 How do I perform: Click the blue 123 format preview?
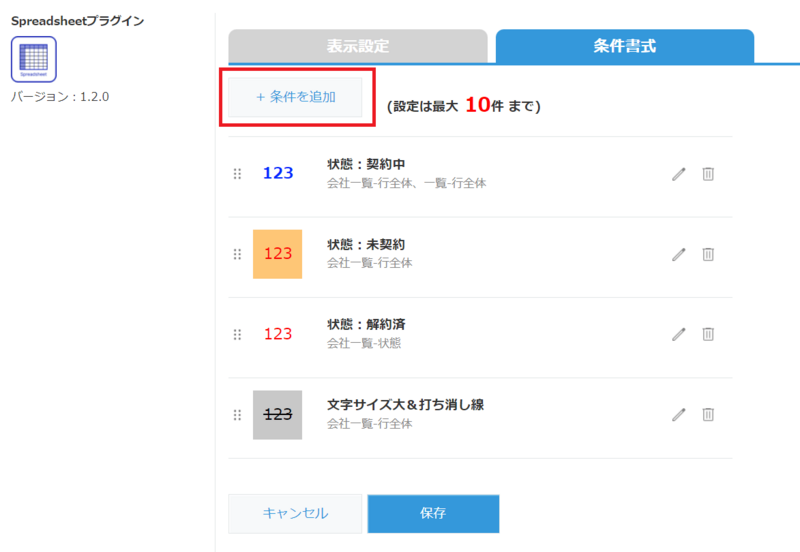click(x=278, y=174)
